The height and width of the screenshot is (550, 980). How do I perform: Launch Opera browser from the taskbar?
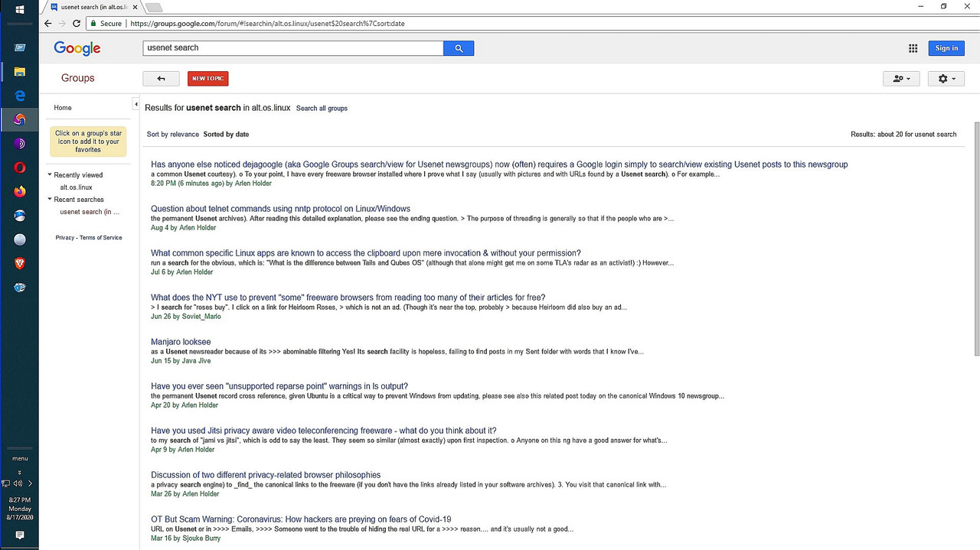click(20, 168)
